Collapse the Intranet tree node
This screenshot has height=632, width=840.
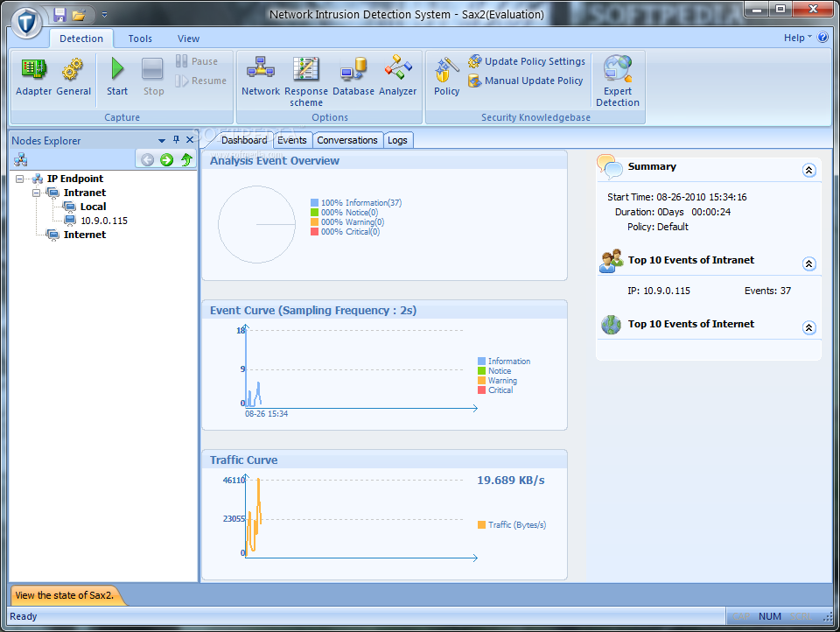tap(37, 193)
